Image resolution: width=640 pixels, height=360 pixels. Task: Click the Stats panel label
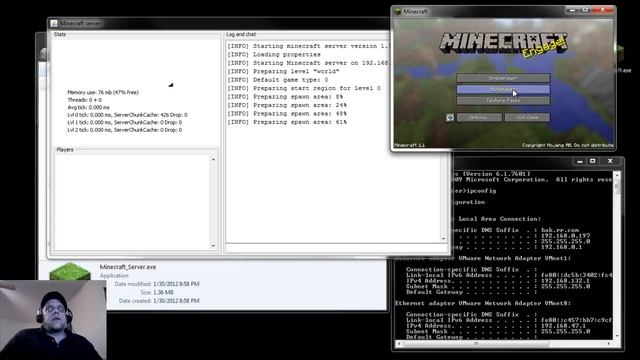[60, 34]
